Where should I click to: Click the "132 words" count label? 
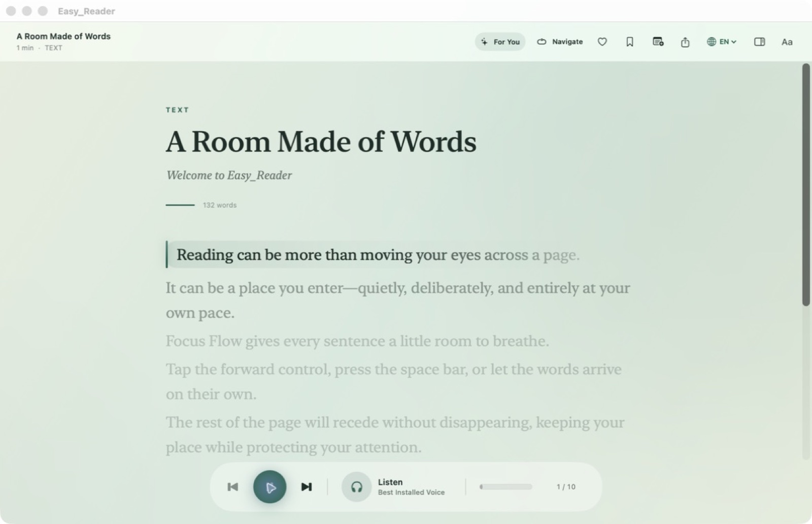pyautogui.click(x=220, y=205)
